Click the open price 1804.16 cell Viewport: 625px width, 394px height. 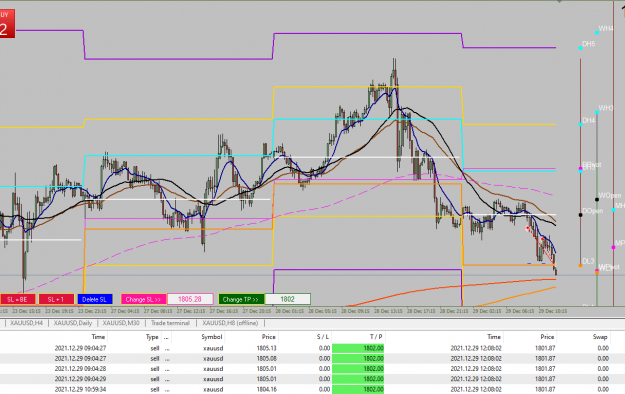pos(267,389)
